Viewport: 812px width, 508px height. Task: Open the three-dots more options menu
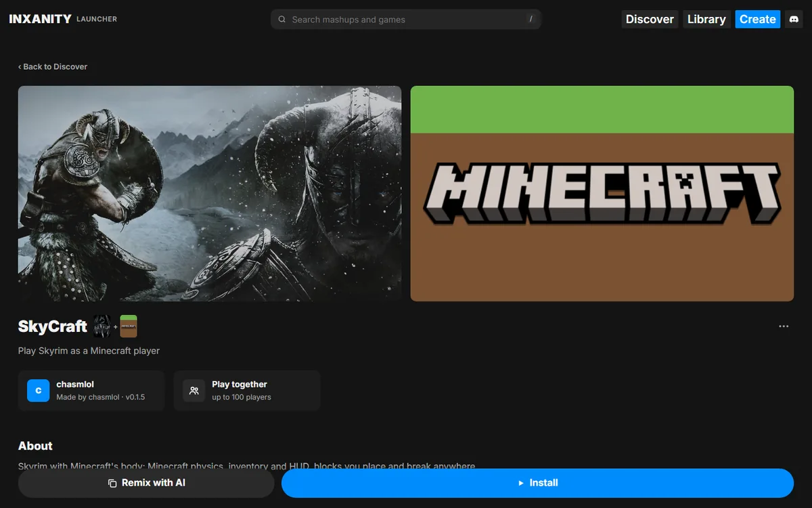(x=784, y=326)
